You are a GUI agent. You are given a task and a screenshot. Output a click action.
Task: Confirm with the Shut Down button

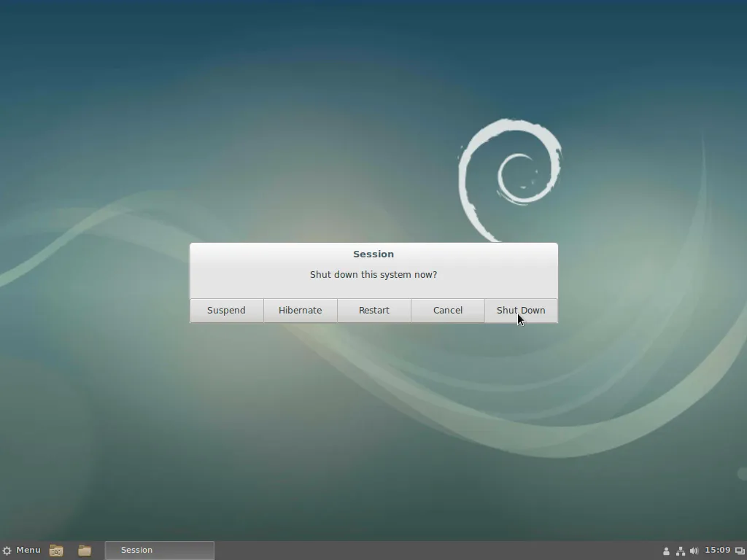[521, 311]
